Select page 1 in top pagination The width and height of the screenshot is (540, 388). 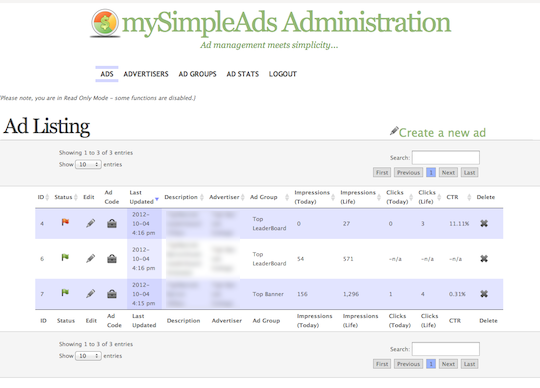tap(431, 172)
